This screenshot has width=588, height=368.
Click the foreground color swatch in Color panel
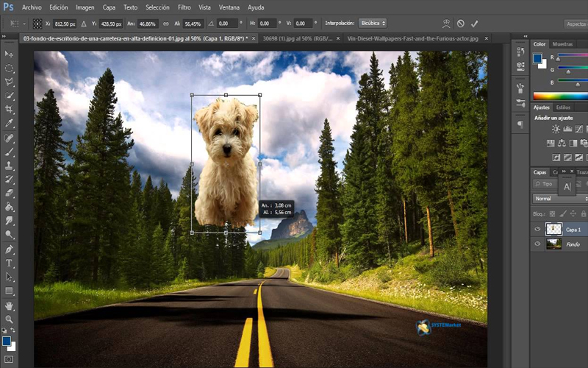coord(537,57)
